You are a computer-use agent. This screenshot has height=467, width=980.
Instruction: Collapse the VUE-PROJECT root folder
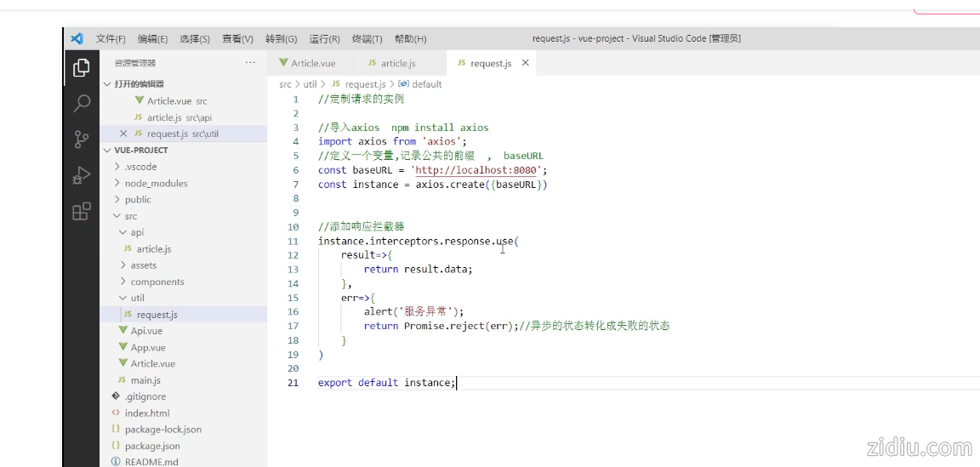[107, 151]
